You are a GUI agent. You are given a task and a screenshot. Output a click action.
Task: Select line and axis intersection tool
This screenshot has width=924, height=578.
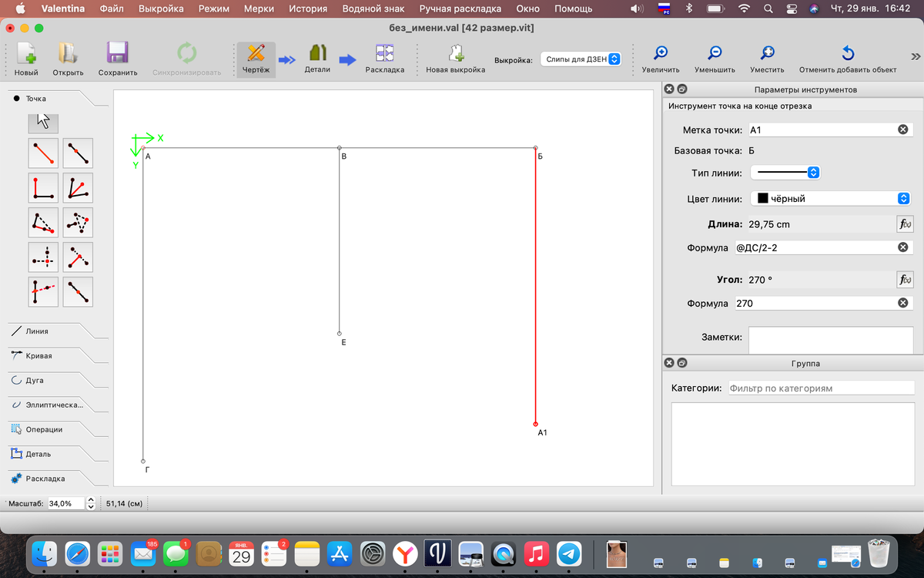pyautogui.click(x=43, y=291)
